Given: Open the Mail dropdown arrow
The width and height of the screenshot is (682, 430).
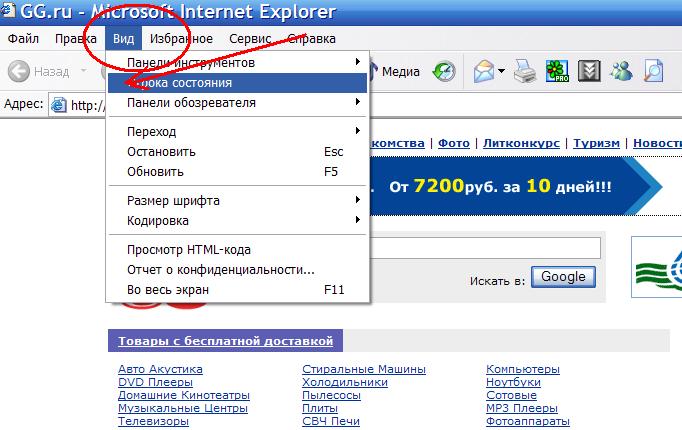Looking at the screenshot, I should tap(501, 71).
